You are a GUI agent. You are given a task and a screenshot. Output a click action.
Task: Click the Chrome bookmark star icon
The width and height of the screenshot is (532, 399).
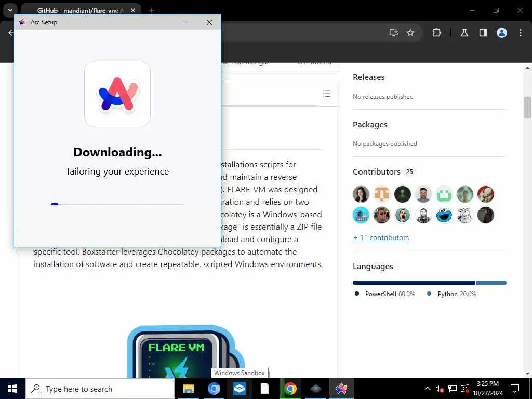point(410,33)
